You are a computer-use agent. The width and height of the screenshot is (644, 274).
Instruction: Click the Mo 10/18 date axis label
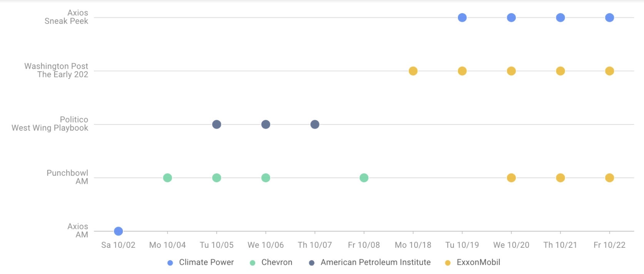click(413, 245)
